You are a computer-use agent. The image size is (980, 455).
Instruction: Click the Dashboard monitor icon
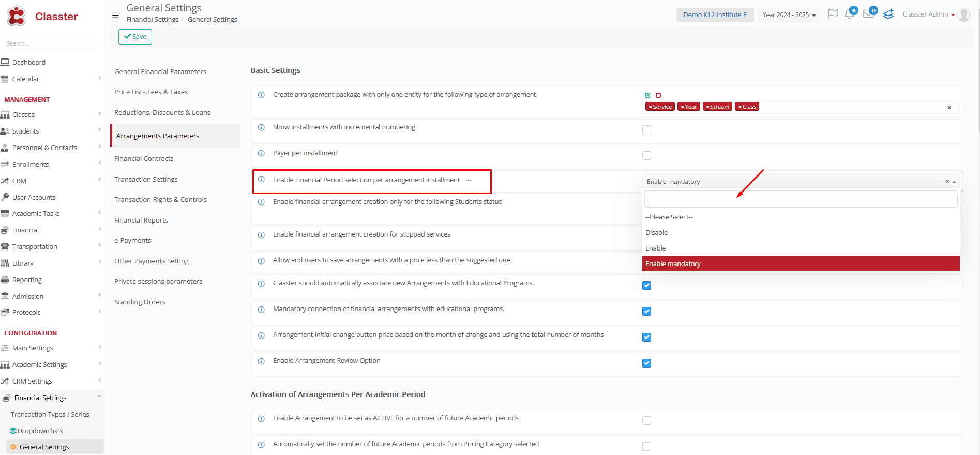[x=5, y=62]
